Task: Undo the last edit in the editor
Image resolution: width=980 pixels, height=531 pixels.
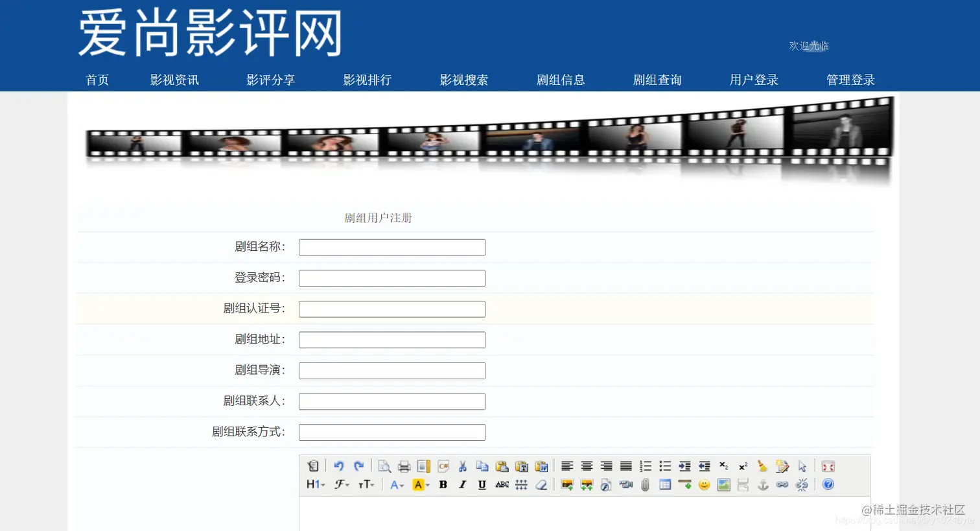Action: [x=338, y=466]
